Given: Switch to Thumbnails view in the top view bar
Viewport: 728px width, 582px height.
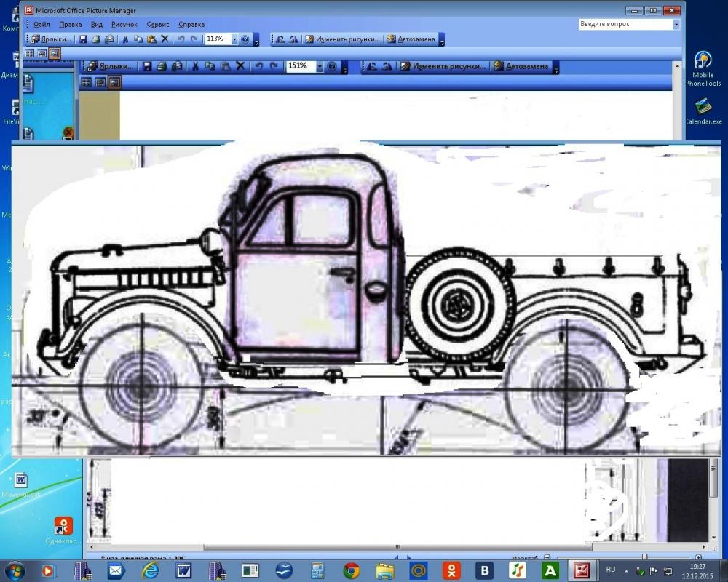Looking at the screenshot, I should [x=30, y=53].
